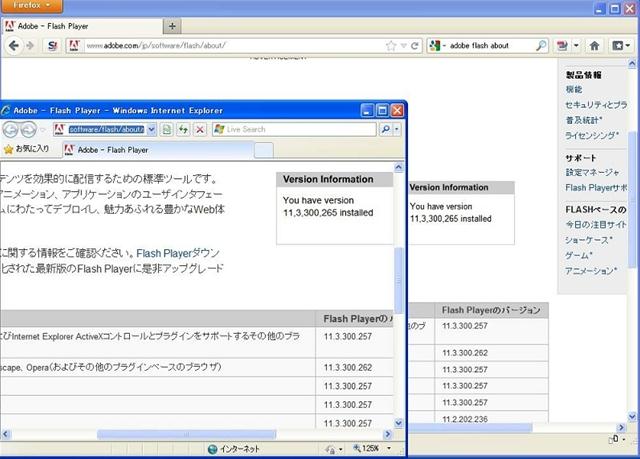This screenshot has width=640, height=459.
Task: Open the 普及統計 link in Firefox sidebar
Action: point(584,120)
